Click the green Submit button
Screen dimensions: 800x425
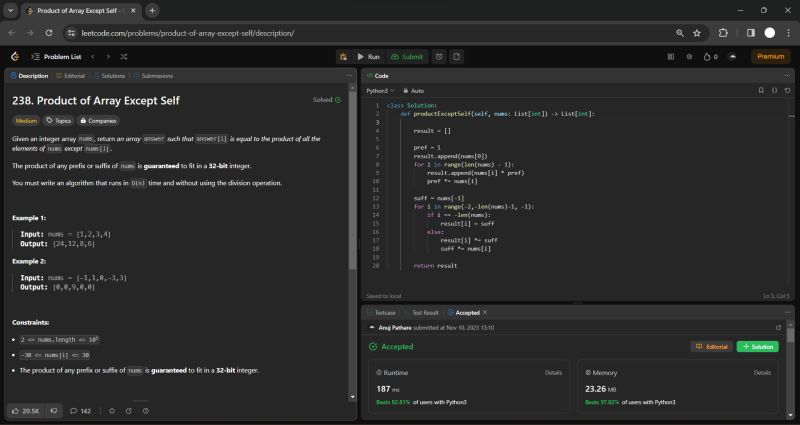407,57
